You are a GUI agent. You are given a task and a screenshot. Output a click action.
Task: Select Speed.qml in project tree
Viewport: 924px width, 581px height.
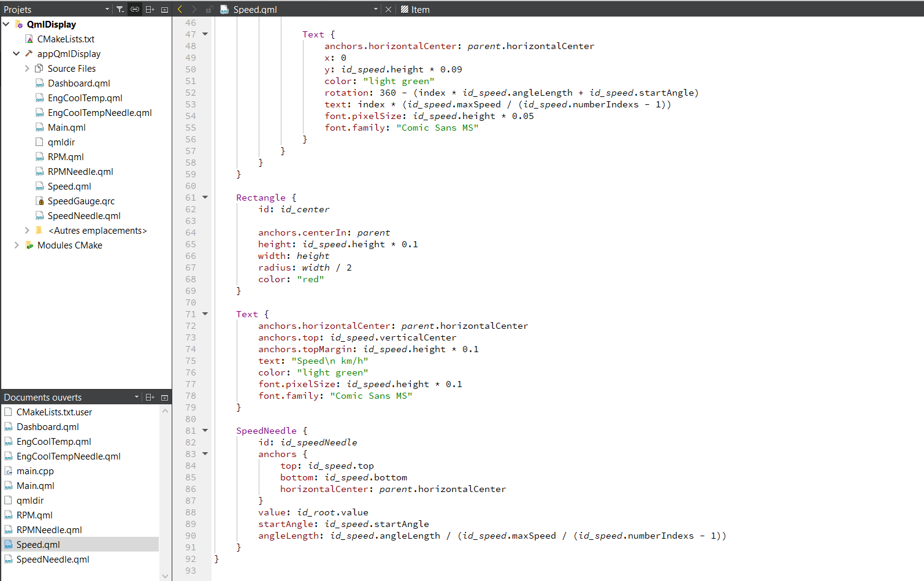click(x=69, y=186)
